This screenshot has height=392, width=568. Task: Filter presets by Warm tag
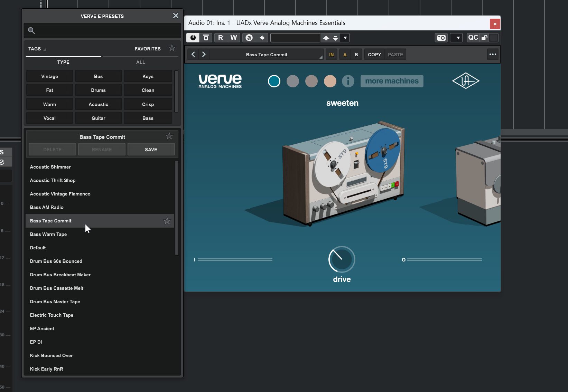tap(49, 104)
